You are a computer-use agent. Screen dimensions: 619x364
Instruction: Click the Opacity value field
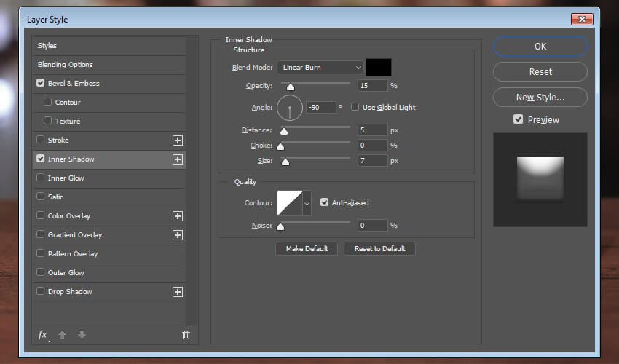[372, 86]
